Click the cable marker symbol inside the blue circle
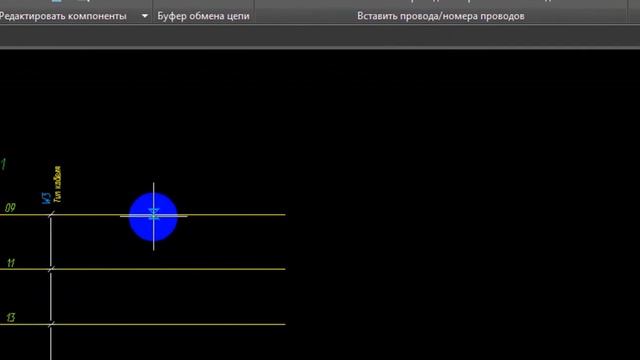 (x=153, y=214)
